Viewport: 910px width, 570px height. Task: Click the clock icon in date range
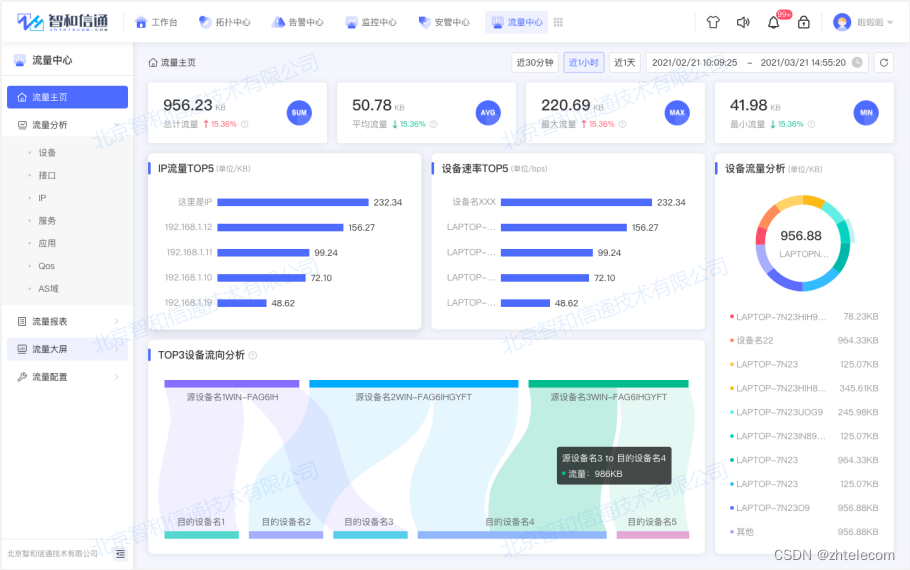857,63
